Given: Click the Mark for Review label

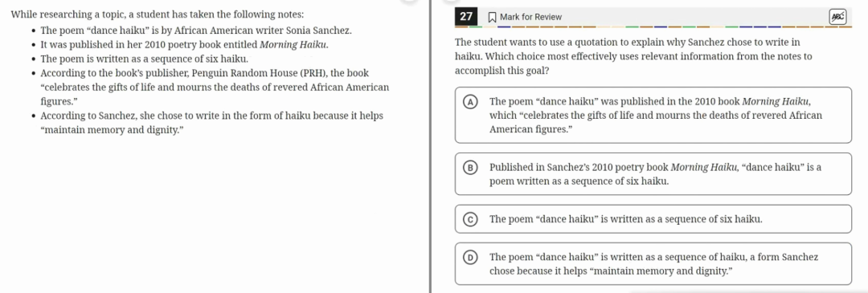Looking at the screenshot, I should (x=530, y=17).
